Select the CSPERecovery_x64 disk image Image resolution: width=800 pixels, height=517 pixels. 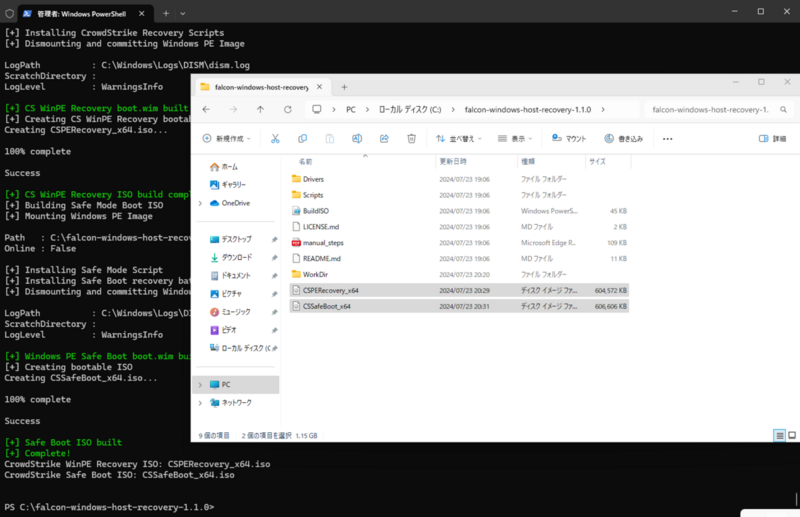(x=459, y=290)
